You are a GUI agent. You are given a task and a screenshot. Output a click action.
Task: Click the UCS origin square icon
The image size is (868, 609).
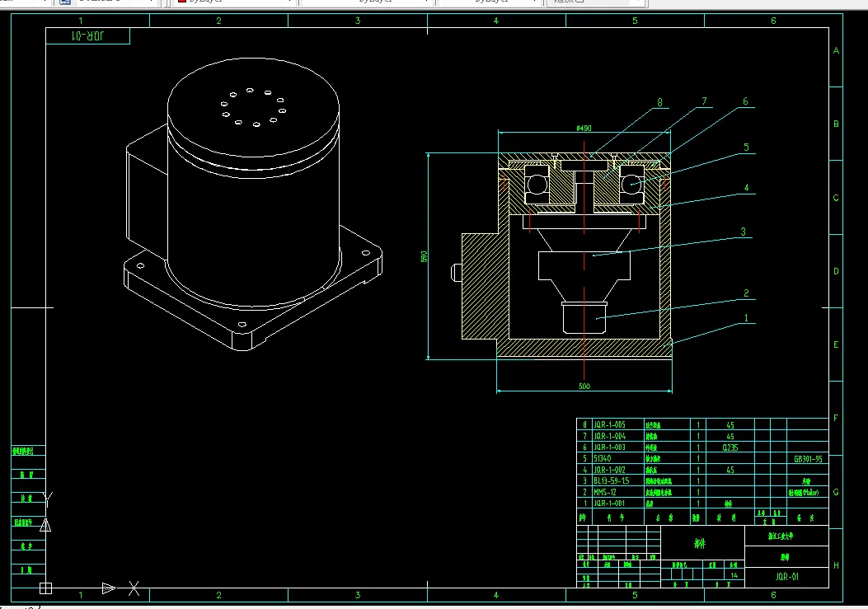[x=46, y=588]
